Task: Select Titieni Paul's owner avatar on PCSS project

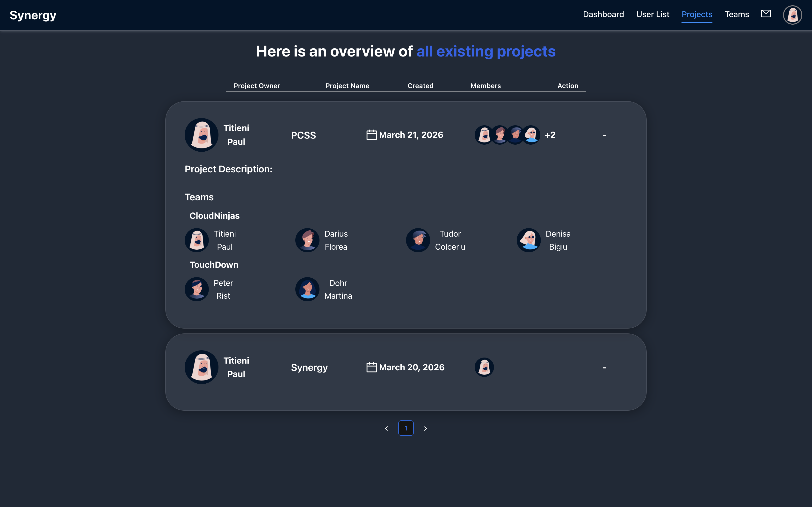Action: pos(201,135)
